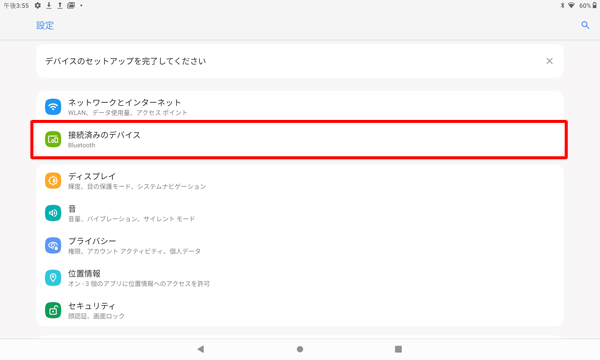Tap the blue privacy eye icon
The height and width of the screenshot is (360, 600).
point(53,245)
